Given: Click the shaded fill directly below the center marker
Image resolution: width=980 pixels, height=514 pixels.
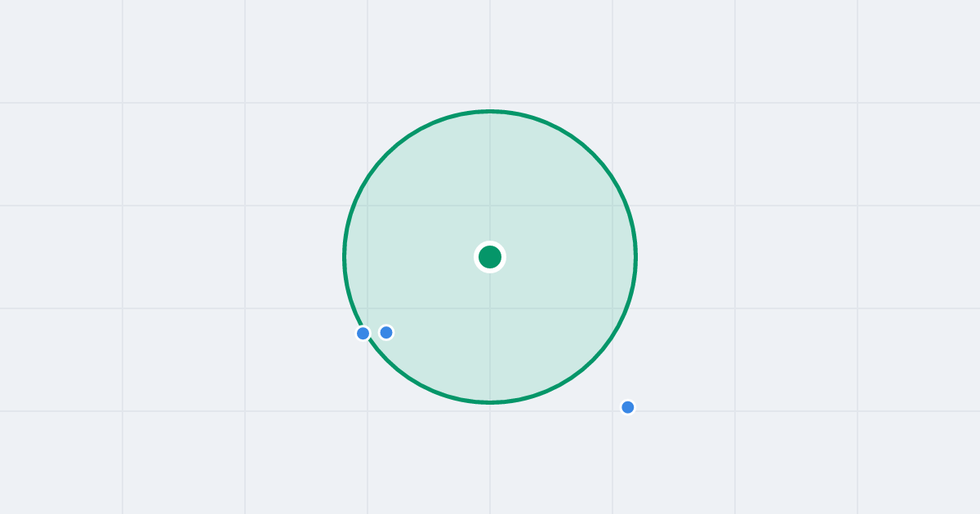Looking at the screenshot, I should 490,335.
